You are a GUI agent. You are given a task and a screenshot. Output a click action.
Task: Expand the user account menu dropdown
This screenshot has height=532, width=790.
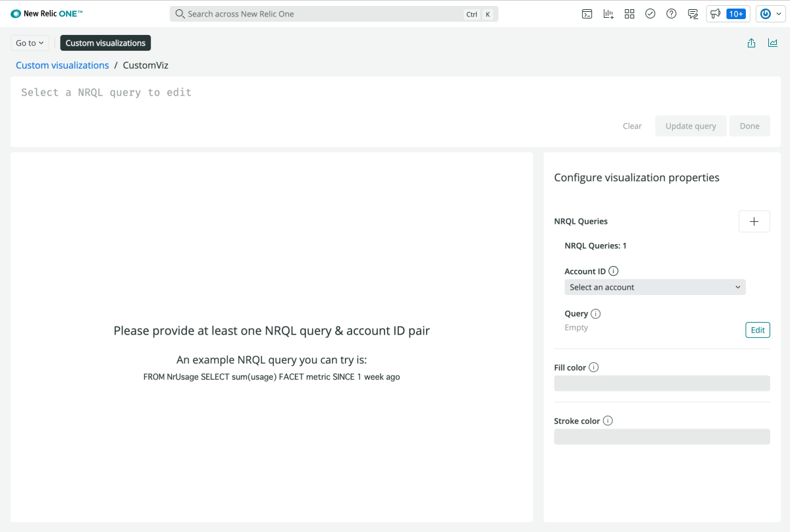coord(771,14)
